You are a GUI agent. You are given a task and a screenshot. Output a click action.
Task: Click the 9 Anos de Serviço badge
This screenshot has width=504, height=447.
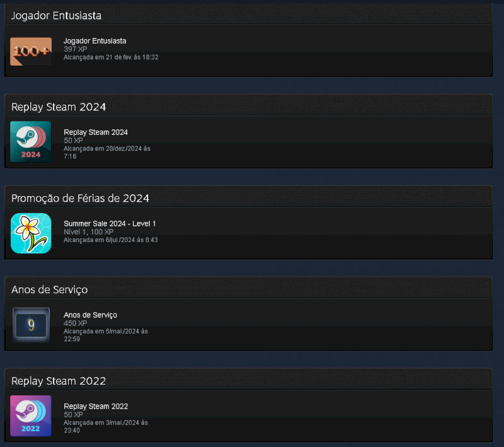click(x=31, y=325)
